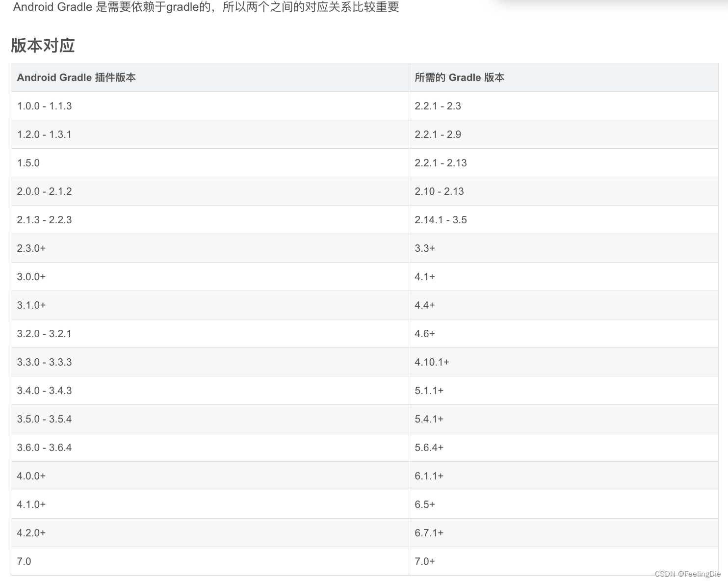Image resolution: width=728 pixels, height=583 pixels.
Task: Click the row cell containing 1.2.0 - 1.3.1
Action: 45,134
